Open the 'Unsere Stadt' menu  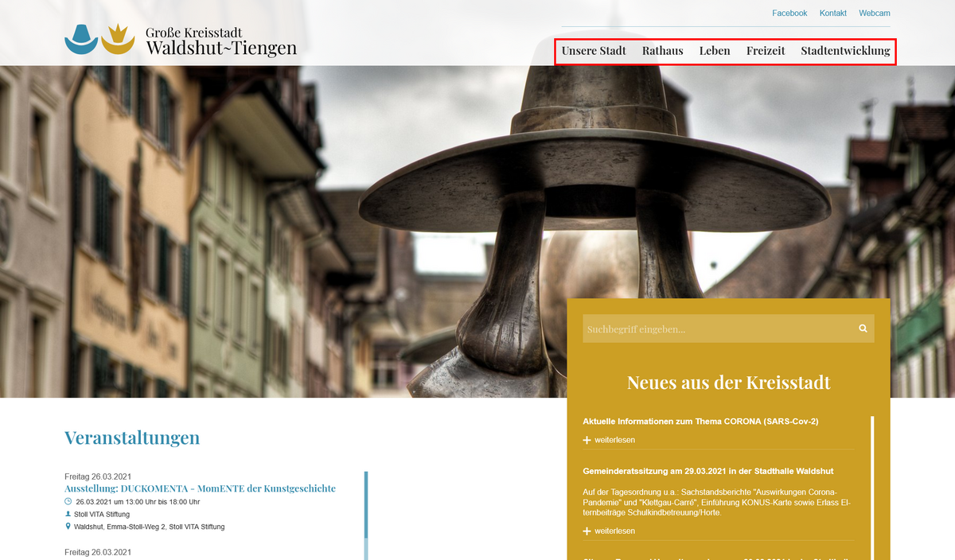(594, 51)
